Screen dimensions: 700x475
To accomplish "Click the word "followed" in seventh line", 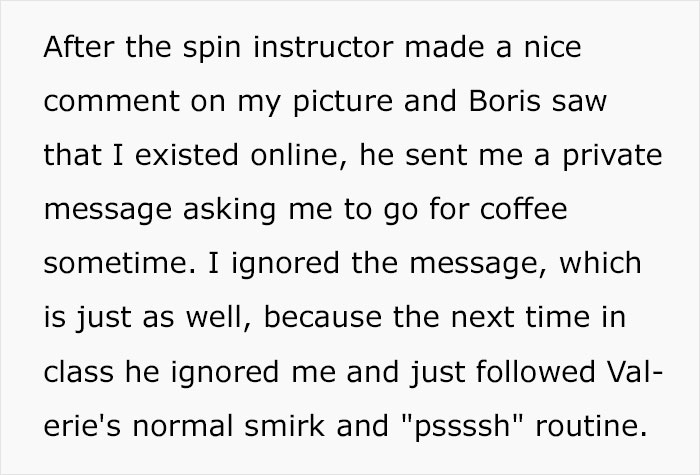I will point(536,371).
